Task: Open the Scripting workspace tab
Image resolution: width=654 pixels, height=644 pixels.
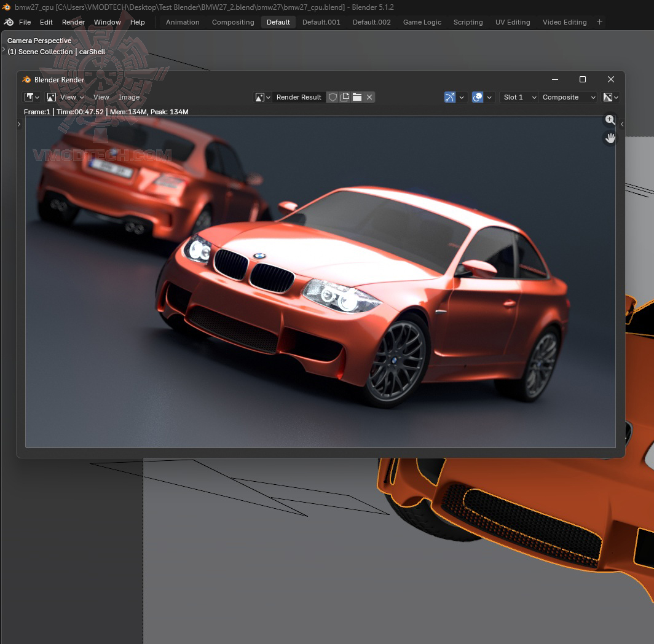Action: coord(468,22)
